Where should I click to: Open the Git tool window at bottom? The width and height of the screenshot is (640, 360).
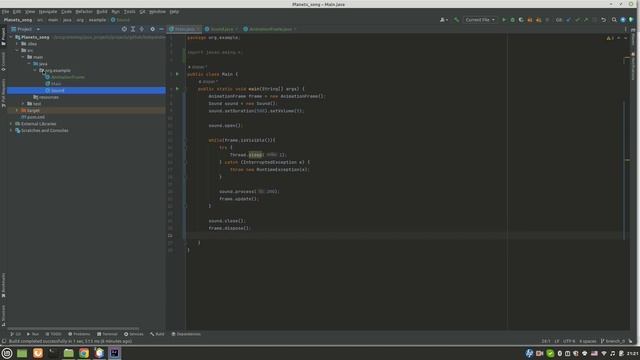pos(16,334)
